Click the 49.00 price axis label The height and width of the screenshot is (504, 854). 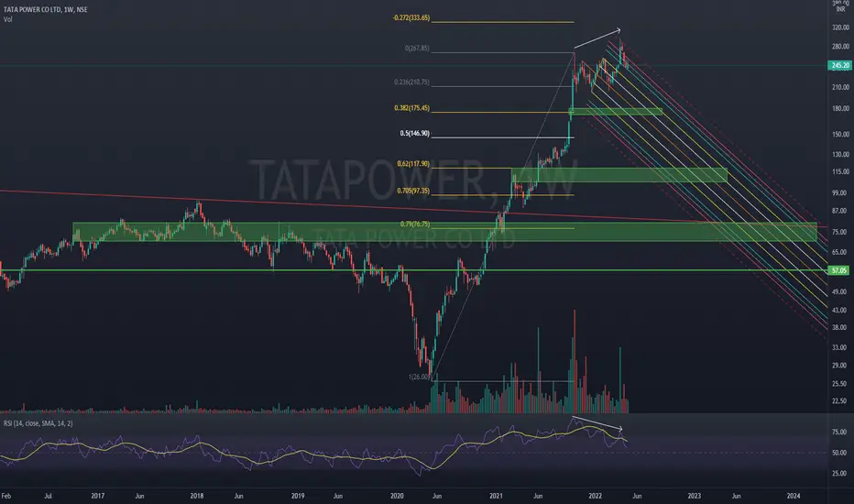click(x=840, y=292)
